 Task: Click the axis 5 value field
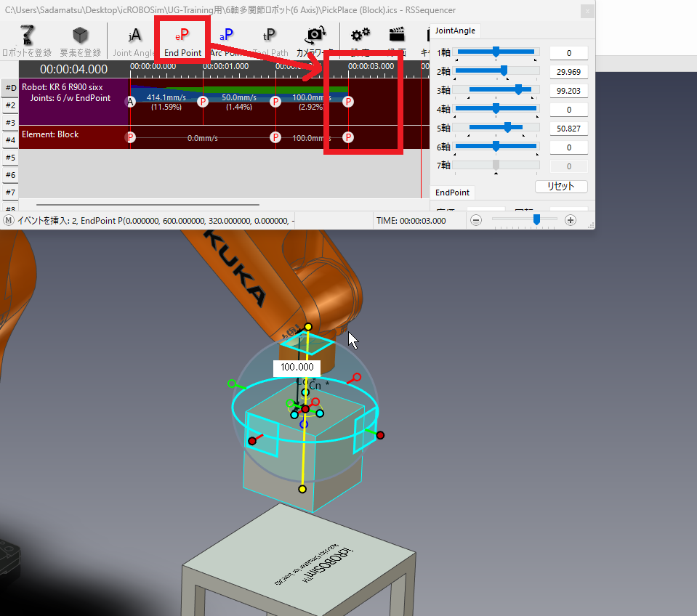(568, 129)
